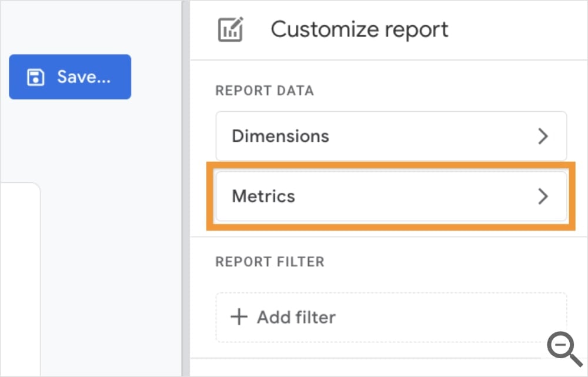Click the blue Save button

point(70,76)
